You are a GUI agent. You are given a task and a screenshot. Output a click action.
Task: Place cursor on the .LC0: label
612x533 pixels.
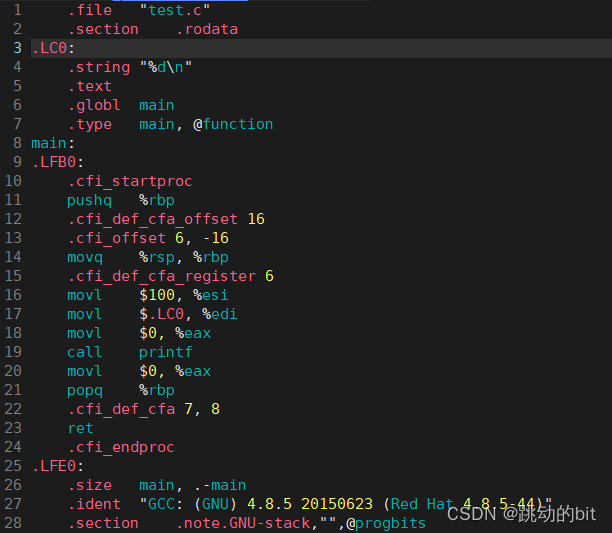point(53,48)
